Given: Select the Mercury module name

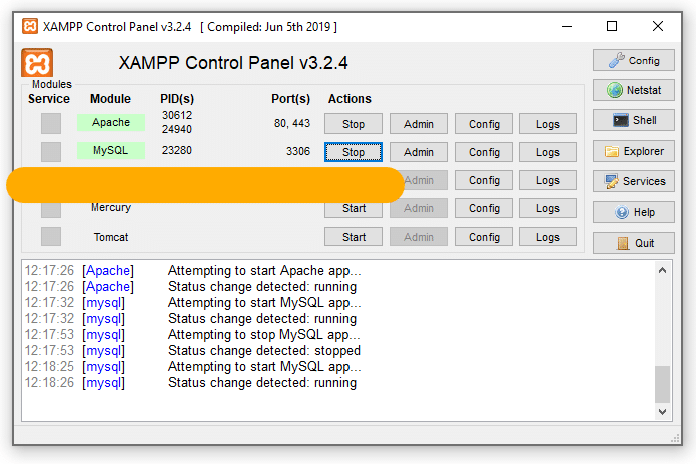Looking at the screenshot, I should pyautogui.click(x=111, y=207).
